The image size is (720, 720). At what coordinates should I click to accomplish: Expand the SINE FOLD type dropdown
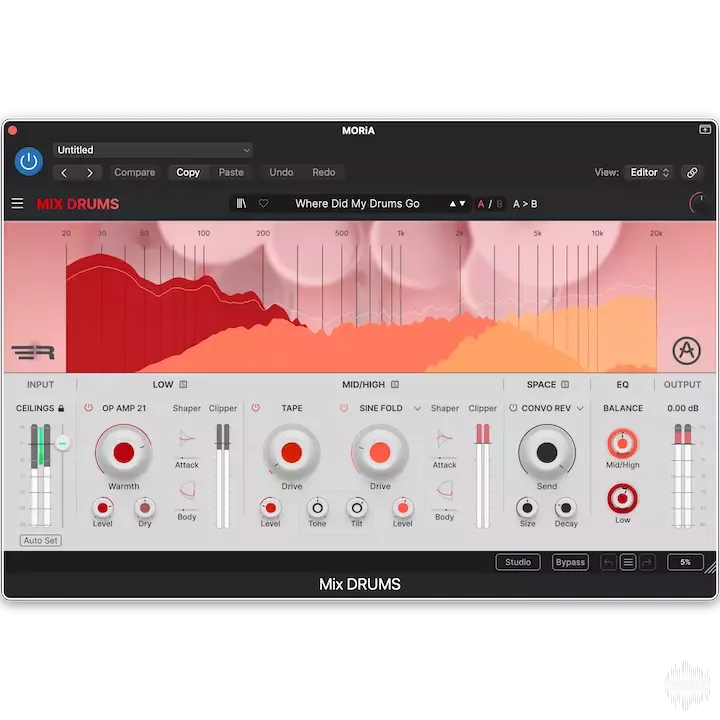417,408
